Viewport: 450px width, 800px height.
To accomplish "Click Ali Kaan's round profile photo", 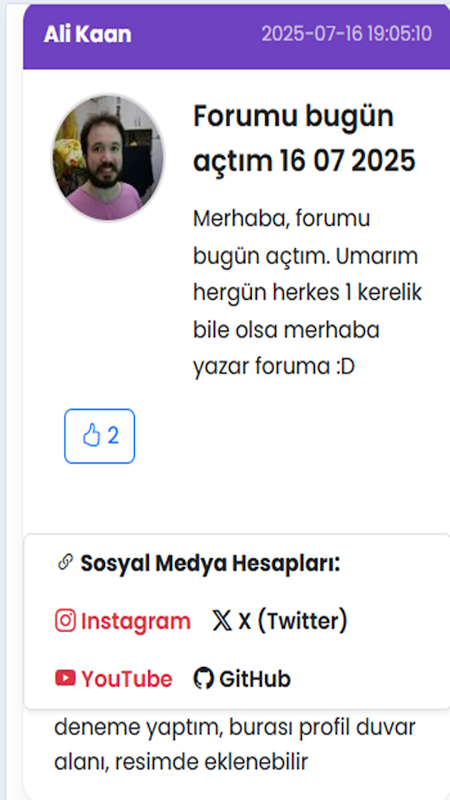I will tap(108, 157).
